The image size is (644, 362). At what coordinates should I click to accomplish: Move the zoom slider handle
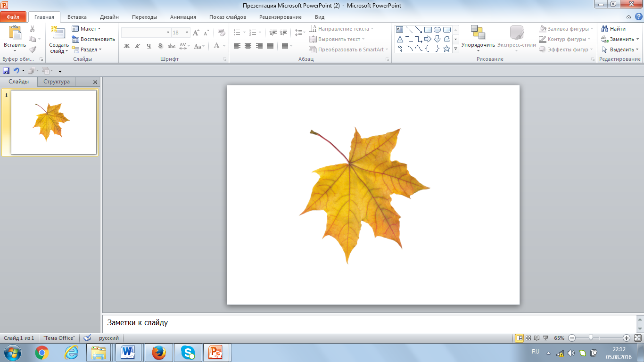(591, 338)
